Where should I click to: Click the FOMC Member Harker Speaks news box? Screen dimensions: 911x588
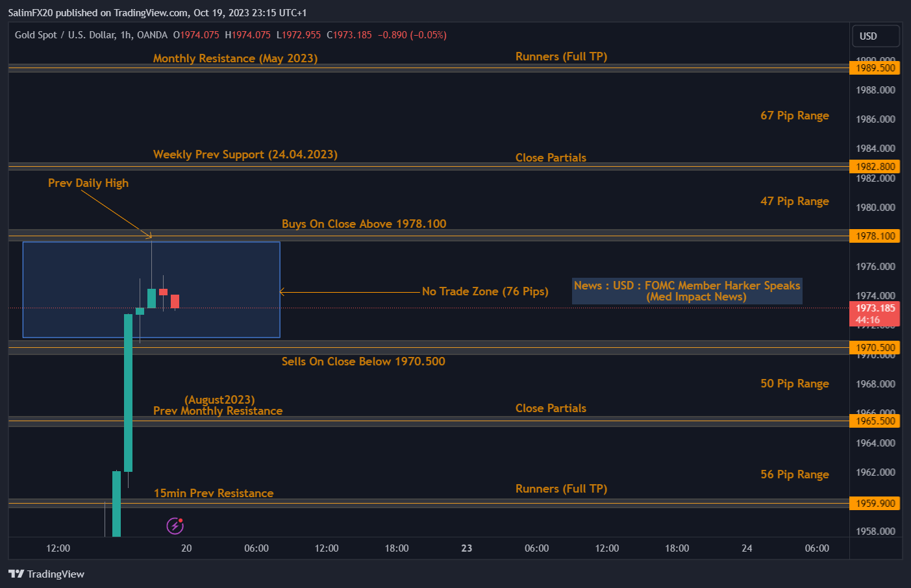pyautogui.click(x=686, y=291)
